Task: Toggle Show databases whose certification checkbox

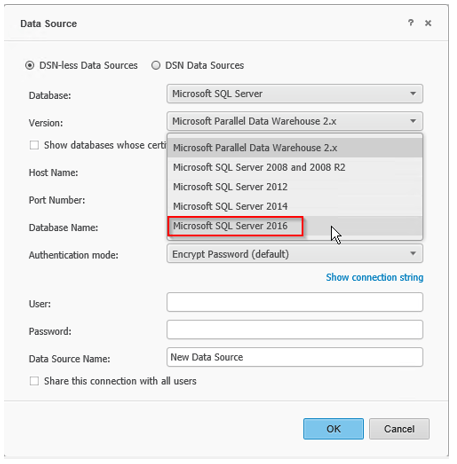Action: point(34,145)
